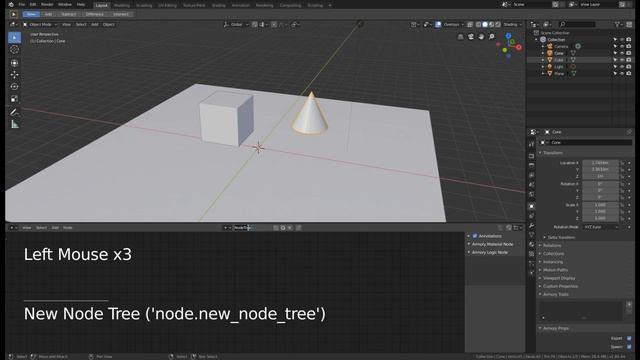Toggle the Armory Props Export checkbox

coord(629,338)
